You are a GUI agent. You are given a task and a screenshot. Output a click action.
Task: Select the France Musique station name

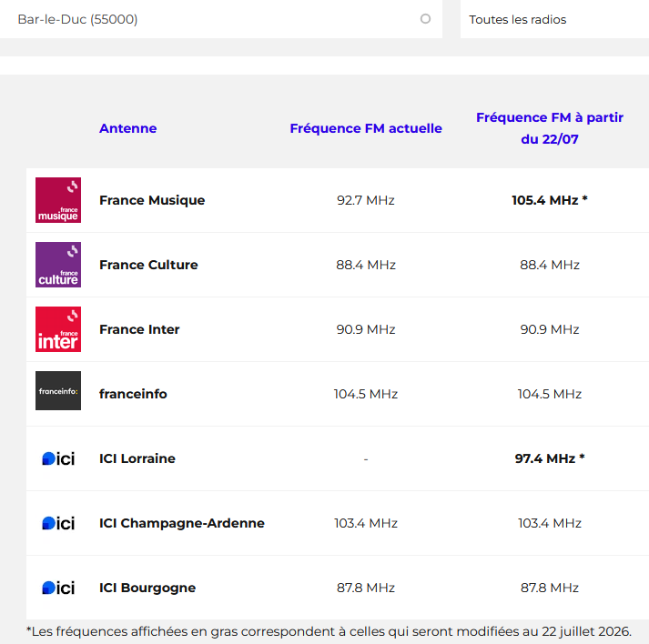click(152, 200)
